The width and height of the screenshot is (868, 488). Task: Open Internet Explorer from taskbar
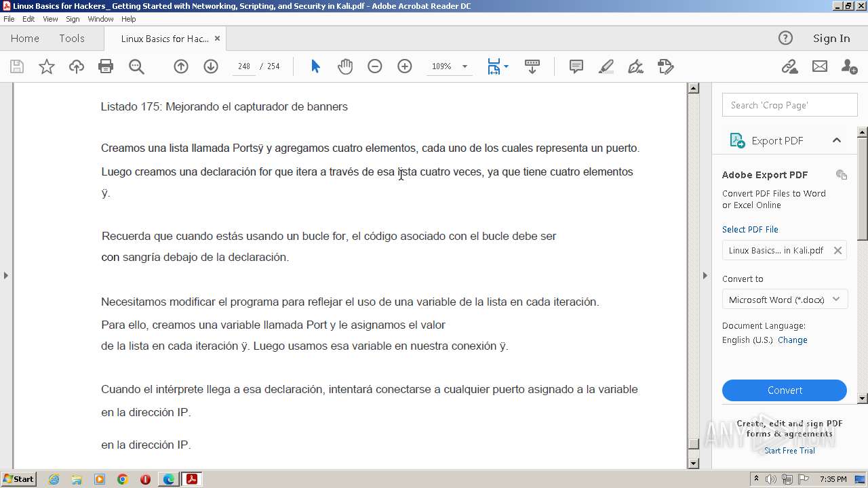[x=54, y=479]
